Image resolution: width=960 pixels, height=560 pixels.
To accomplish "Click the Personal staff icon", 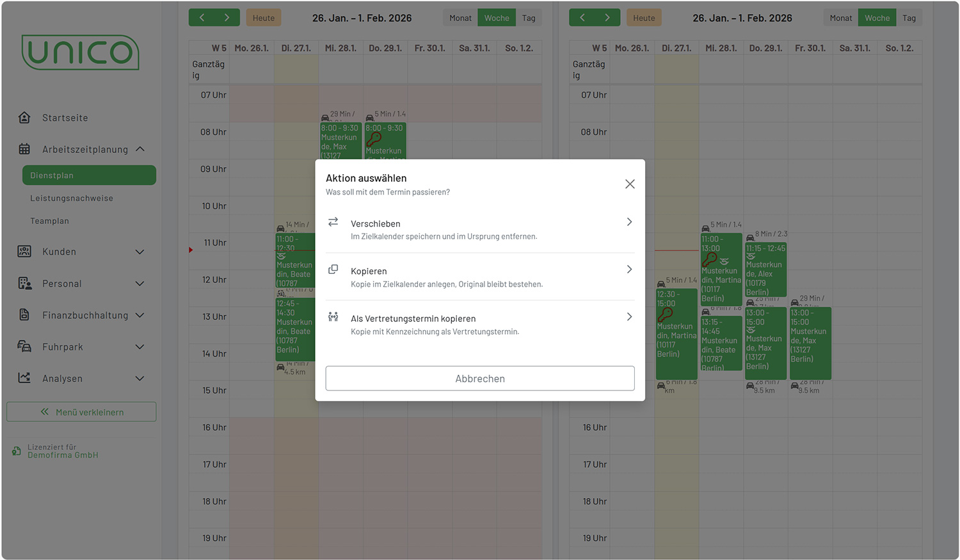I will coord(24,284).
